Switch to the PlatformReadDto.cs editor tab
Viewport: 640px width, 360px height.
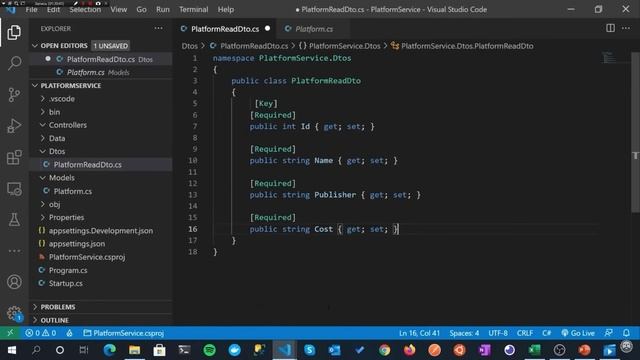point(225,29)
